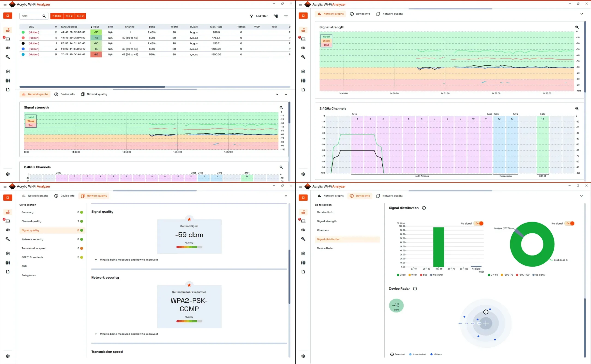This screenshot has height=364, width=591.
Task: Open advanced filters using the sliders icon
Action: 8,81
